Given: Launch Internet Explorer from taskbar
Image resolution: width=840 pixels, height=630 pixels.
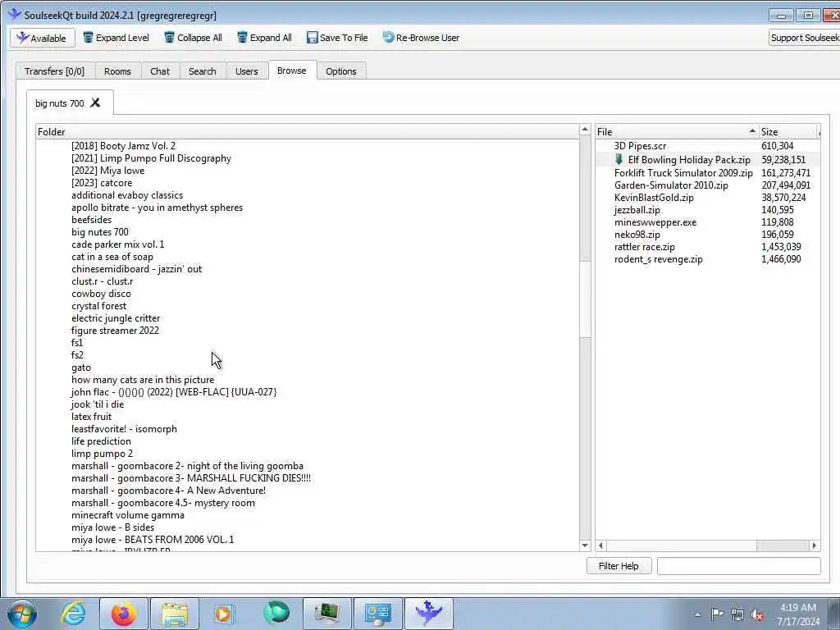Looking at the screenshot, I should [73, 614].
